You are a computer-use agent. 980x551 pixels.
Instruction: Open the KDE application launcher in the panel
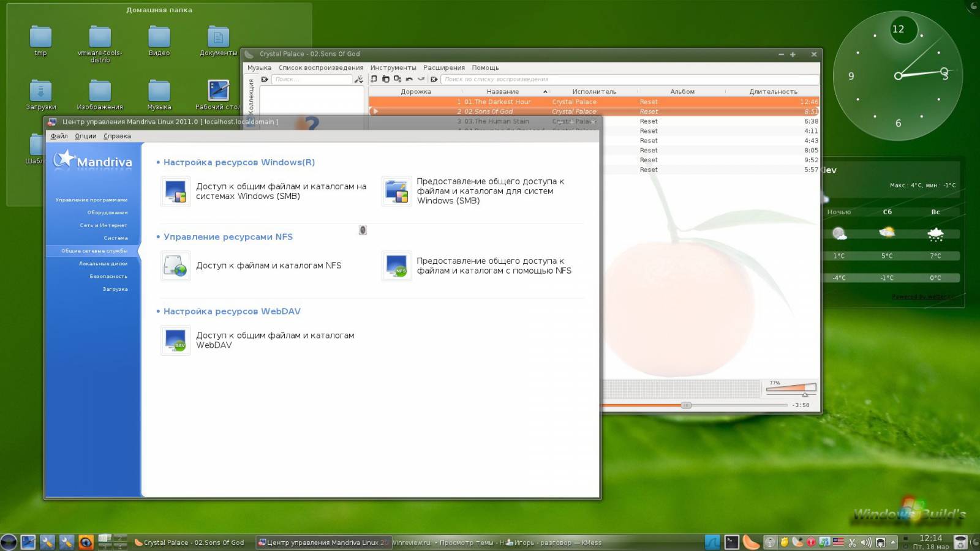pyautogui.click(x=9, y=542)
